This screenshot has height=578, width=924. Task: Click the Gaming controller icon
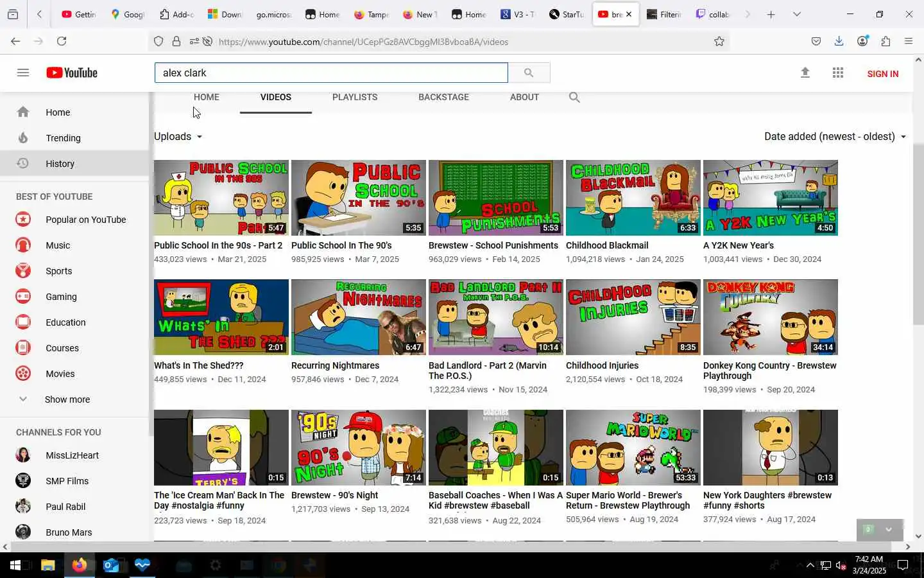pyautogui.click(x=23, y=297)
